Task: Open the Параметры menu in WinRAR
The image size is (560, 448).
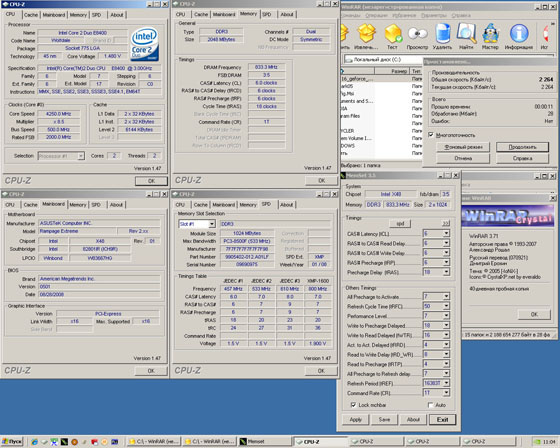Action: pyautogui.click(x=434, y=15)
